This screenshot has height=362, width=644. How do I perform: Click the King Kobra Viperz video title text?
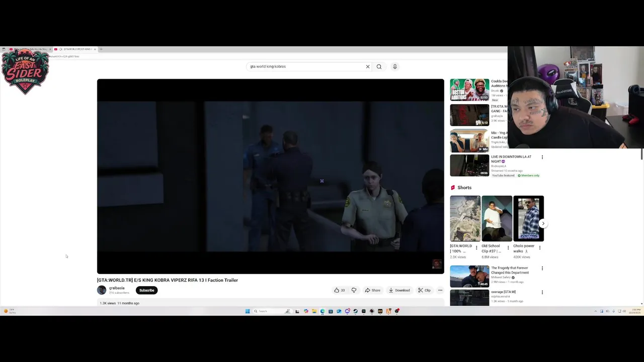coord(168,280)
